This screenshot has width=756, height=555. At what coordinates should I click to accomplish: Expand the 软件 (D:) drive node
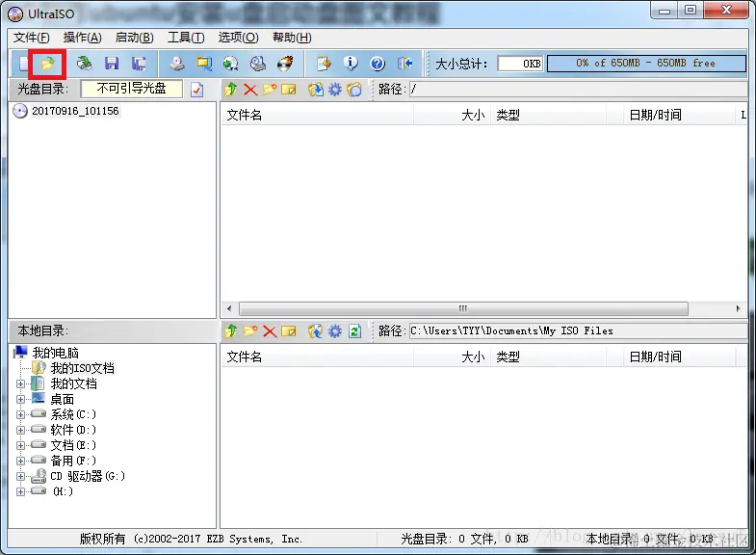20,430
